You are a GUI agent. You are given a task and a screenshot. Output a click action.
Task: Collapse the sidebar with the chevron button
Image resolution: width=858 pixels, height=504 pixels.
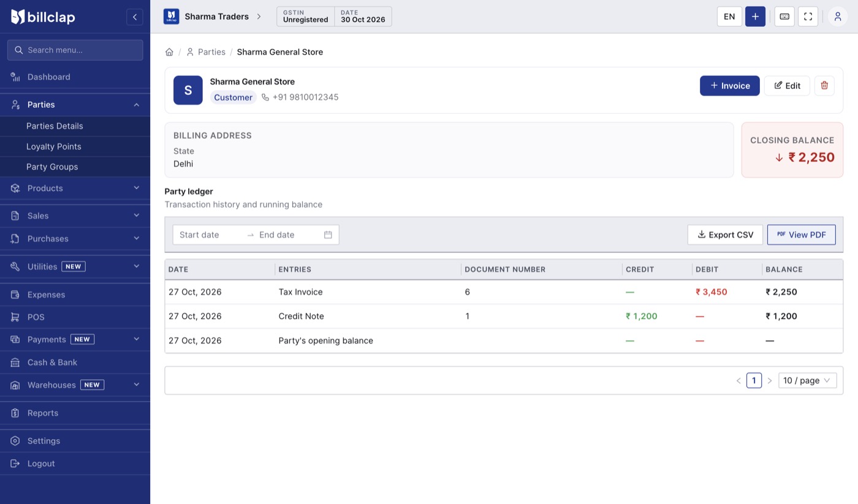tap(135, 17)
